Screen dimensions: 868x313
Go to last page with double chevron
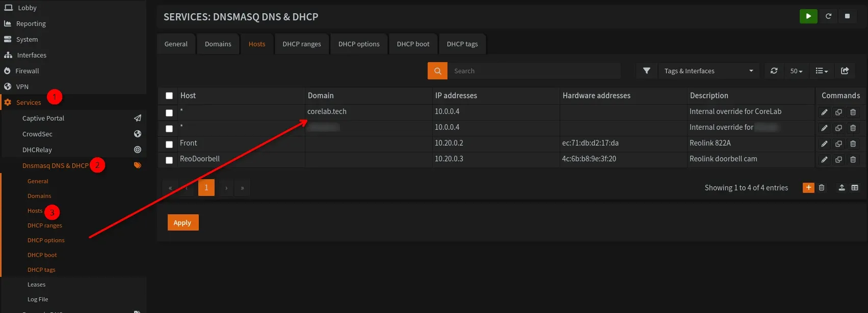point(242,188)
